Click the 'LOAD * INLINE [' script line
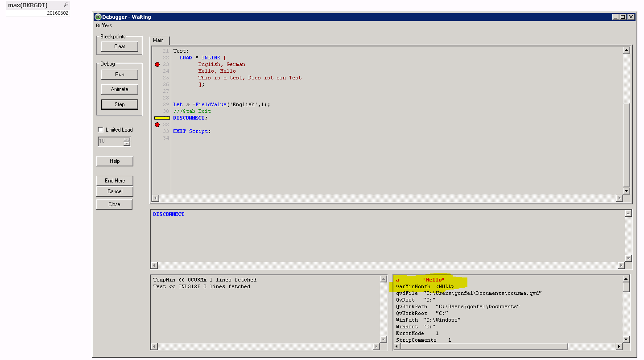Image resolution: width=644 pixels, height=360 pixels. 203,58
